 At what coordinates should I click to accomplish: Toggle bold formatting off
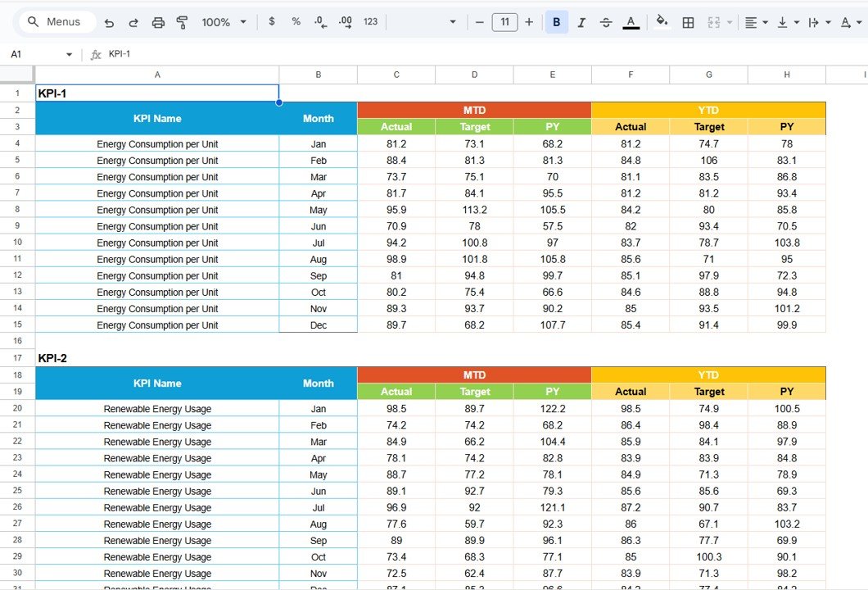556,22
